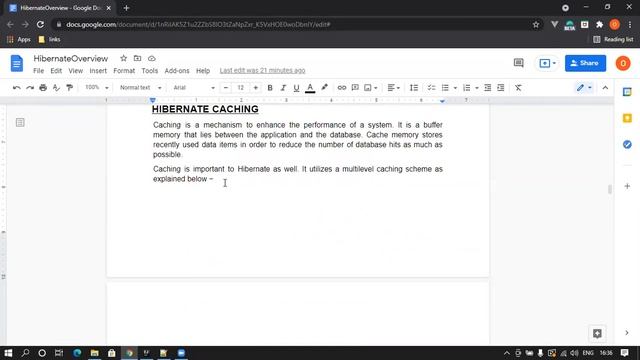Star the HibernateOverview document
Viewport: 640px width, 360px height.
pos(123,58)
